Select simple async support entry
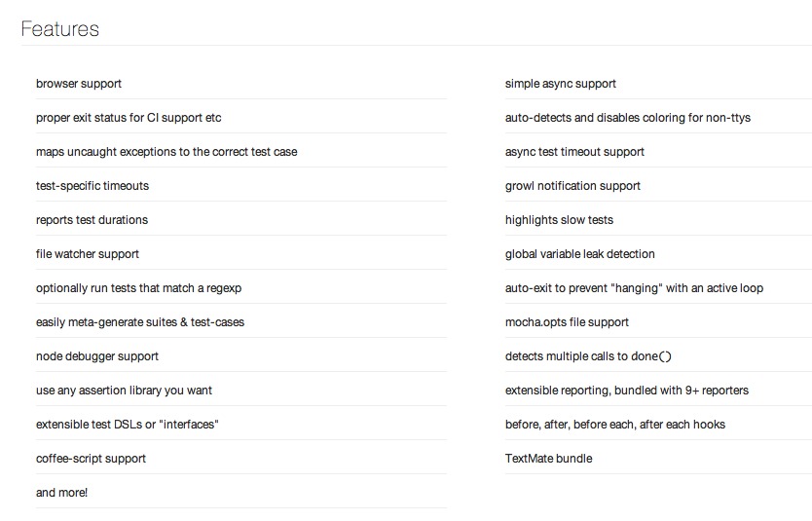The image size is (812, 521). (x=561, y=84)
